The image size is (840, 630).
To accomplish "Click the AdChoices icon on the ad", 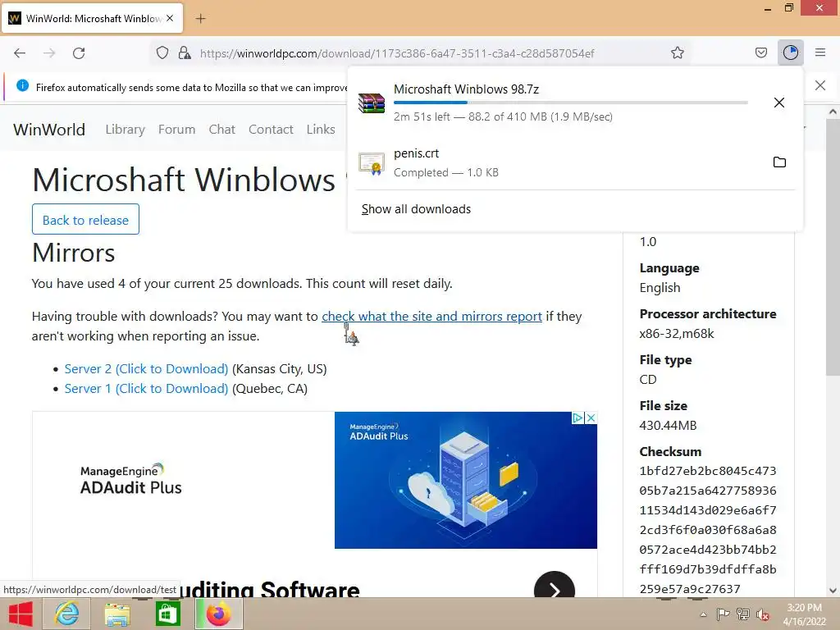I will click(x=577, y=418).
